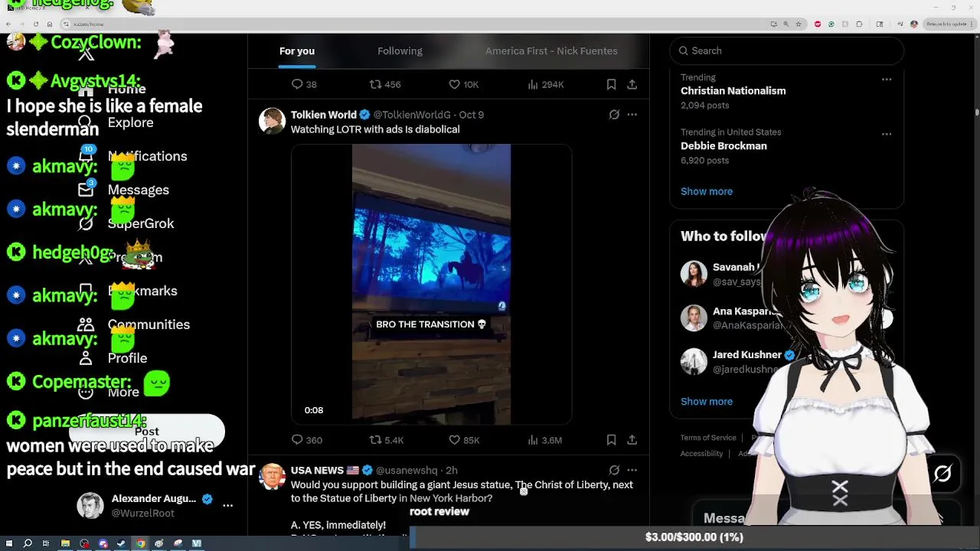Open Tolkien World account name
Viewport: 980px width, 551px height.
pos(324,115)
